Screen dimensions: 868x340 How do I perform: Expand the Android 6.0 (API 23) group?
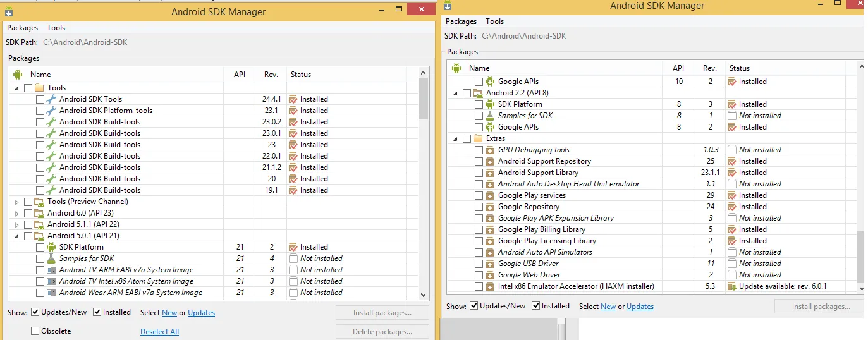[x=17, y=213]
